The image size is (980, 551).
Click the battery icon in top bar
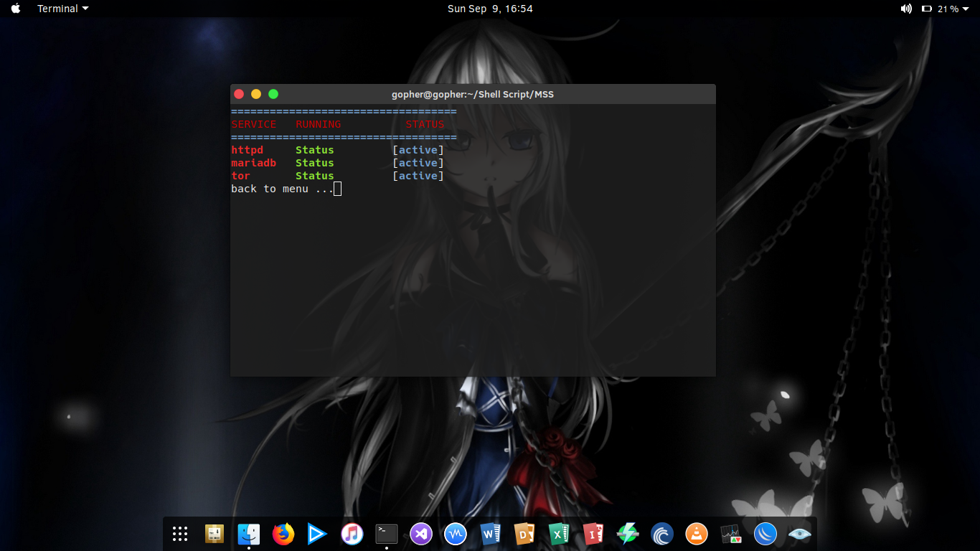point(926,9)
